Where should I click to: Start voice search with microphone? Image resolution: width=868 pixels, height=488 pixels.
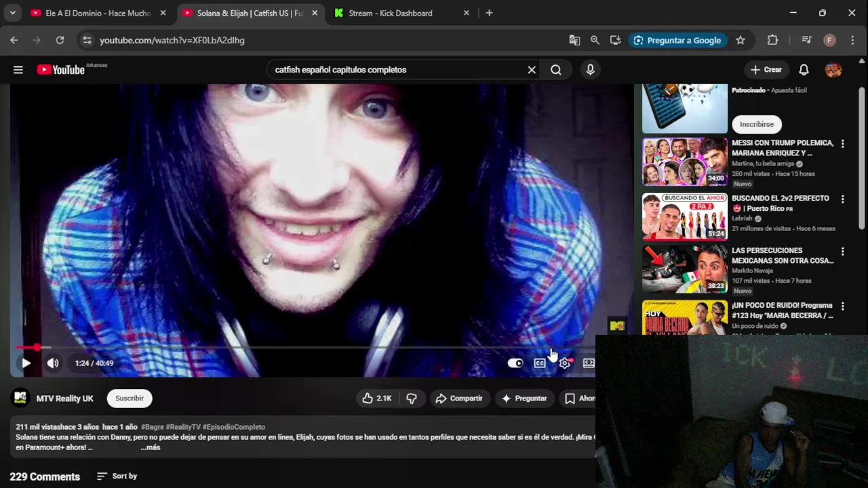[590, 70]
